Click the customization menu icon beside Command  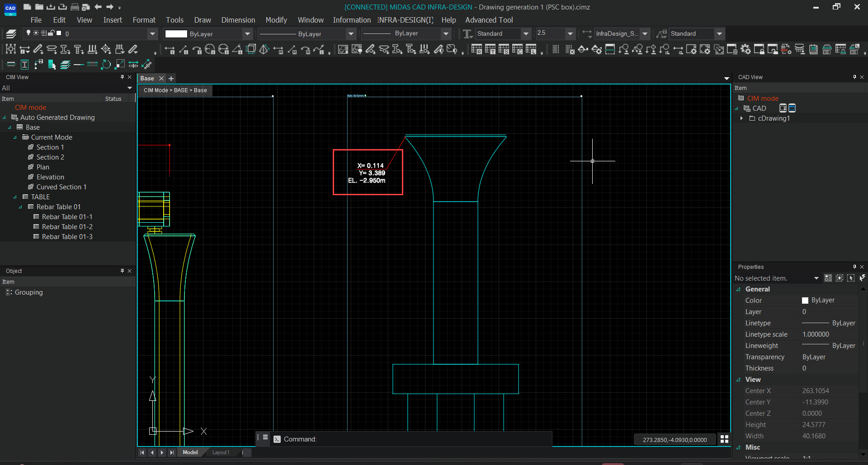pyautogui.click(x=265, y=437)
